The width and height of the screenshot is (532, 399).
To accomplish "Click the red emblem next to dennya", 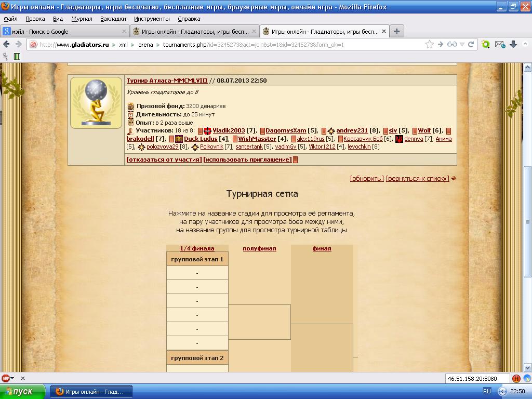I will (399, 139).
